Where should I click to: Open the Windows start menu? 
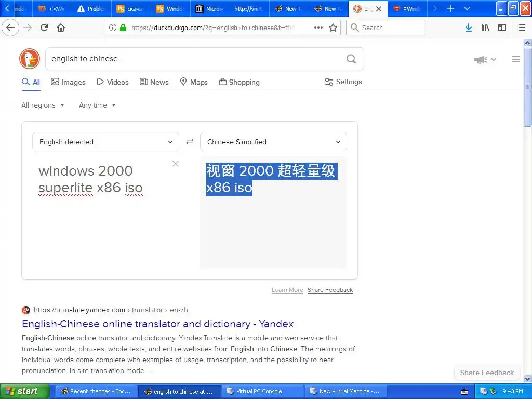click(25, 391)
